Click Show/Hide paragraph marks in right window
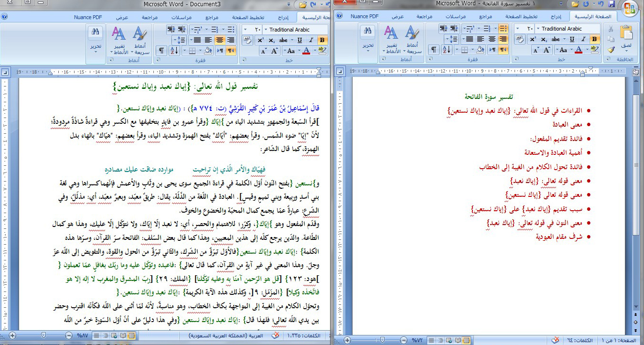This screenshot has width=644, height=345. tap(433, 50)
